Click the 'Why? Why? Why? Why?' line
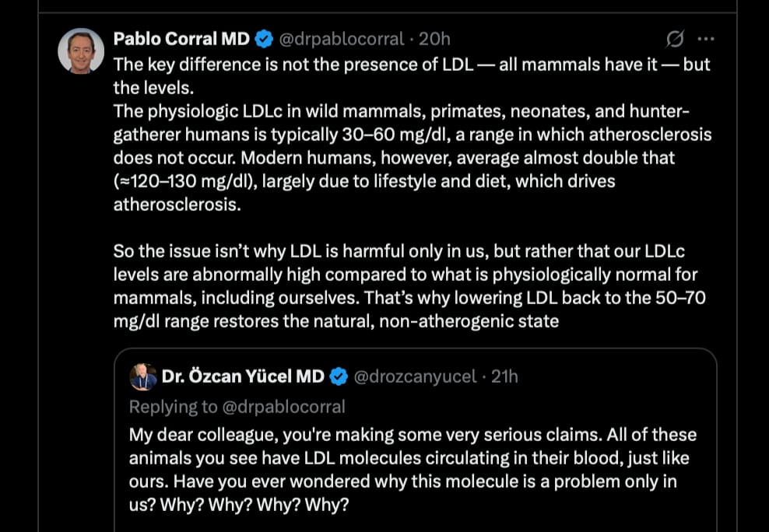 point(239,505)
